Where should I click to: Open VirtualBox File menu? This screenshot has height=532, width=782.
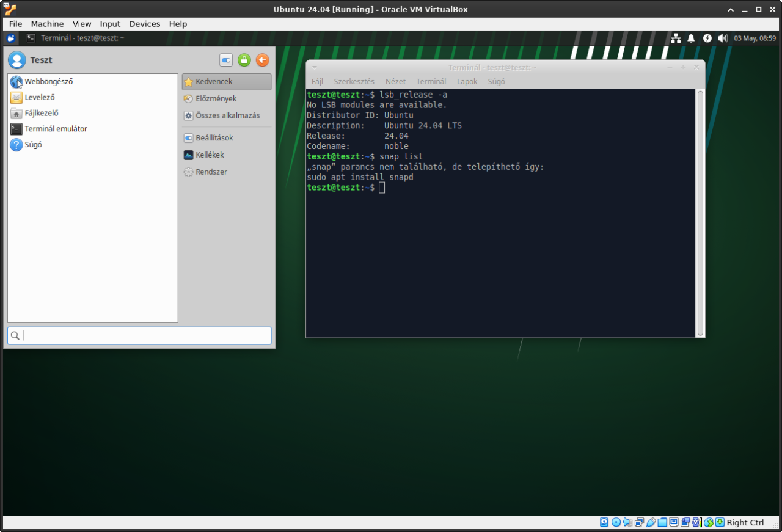coord(15,24)
